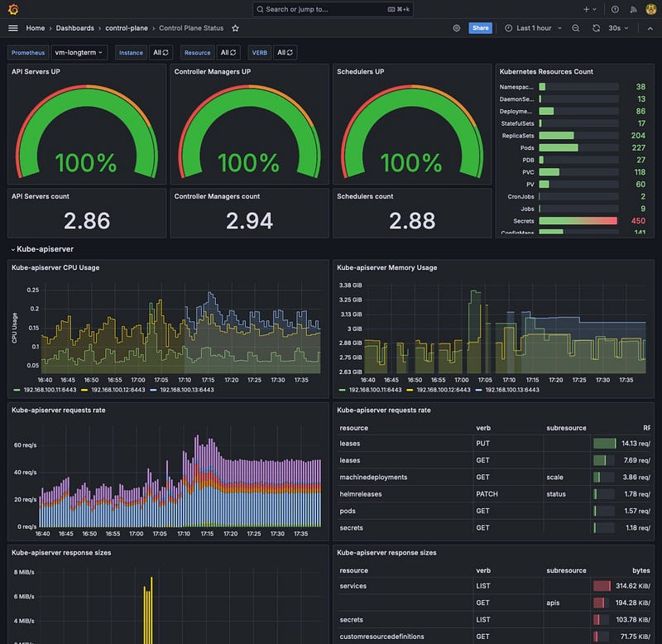This screenshot has height=644, width=662.
Task: Collapse the top toolbar with chevron-up icon
Action: tap(650, 28)
